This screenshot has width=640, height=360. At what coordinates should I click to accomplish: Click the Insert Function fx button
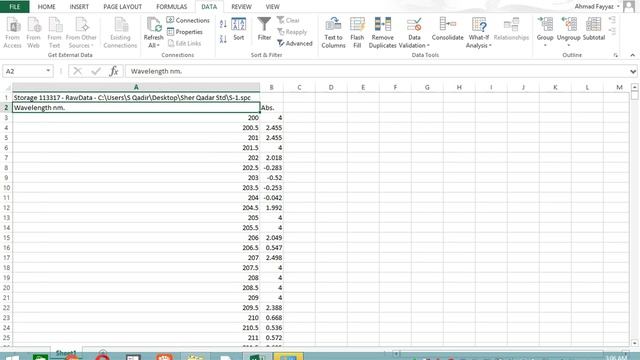pos(114,71)
